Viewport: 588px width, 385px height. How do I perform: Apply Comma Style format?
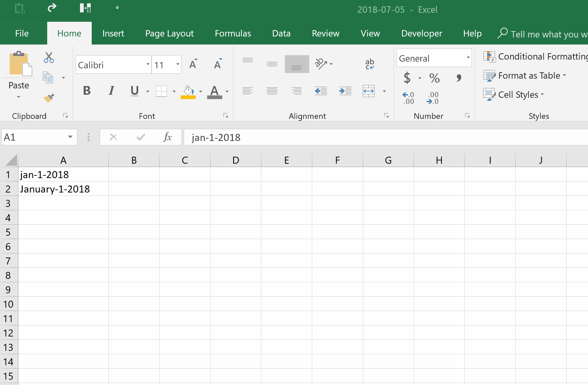tap(459, 78)
